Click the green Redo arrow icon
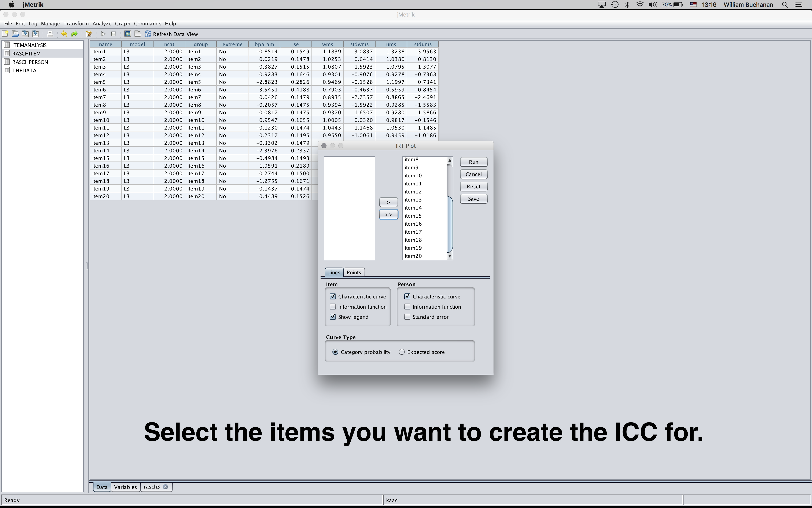 pos(74,34)
